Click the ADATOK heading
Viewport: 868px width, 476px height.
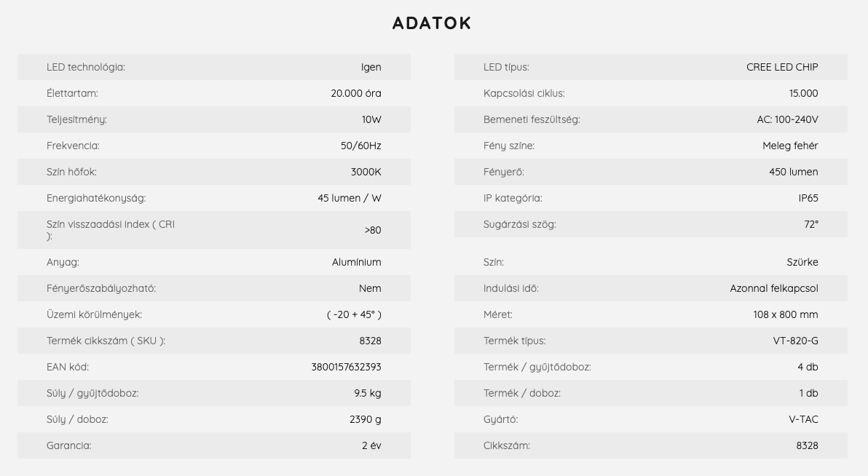click(432, 23)
